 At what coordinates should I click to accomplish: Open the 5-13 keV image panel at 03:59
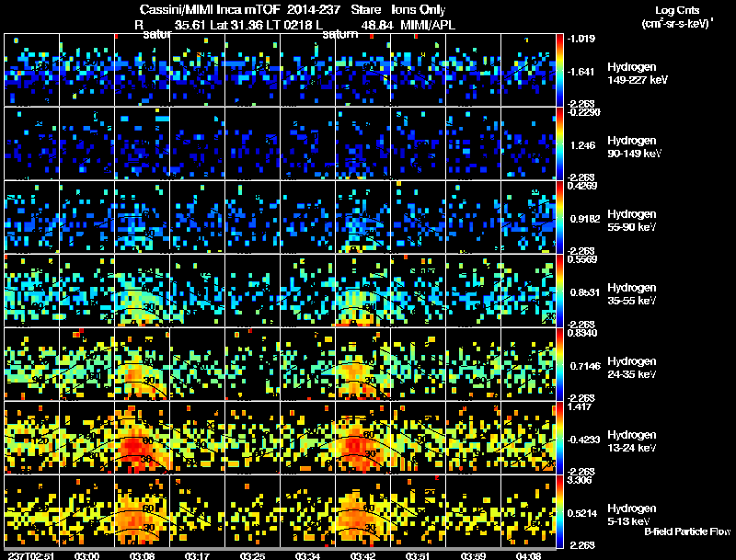[473, 511]
